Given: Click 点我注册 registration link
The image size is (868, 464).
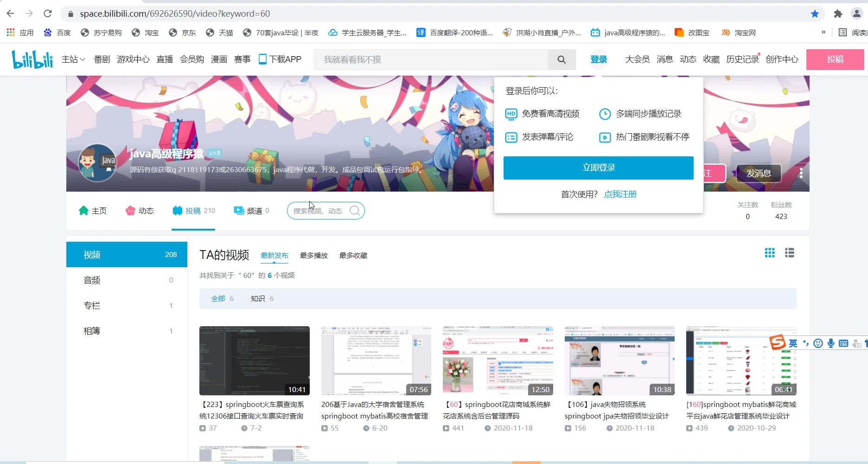Looking at the screenshot, I should 620,194.
